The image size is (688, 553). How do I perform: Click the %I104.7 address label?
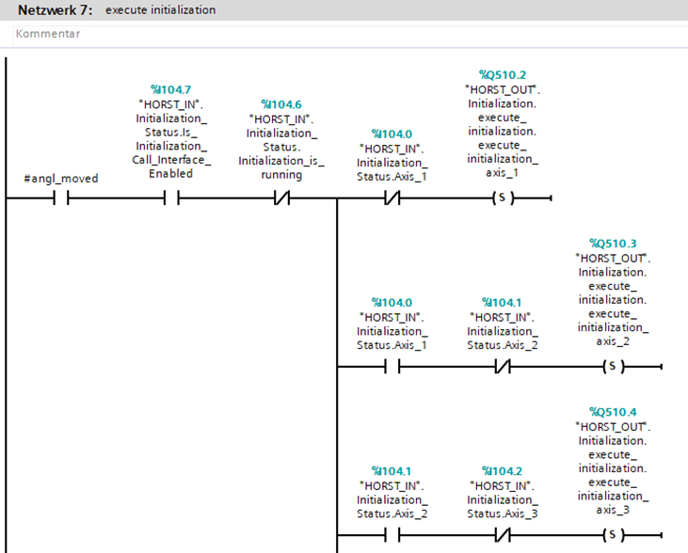tap(170, 90)
